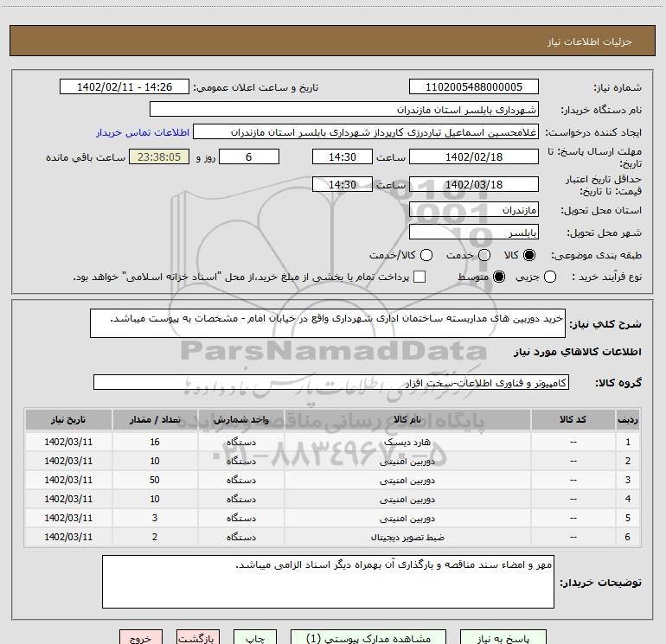Viewport: 666px width, 644px height.
Task: Click the buyer notes text box
Action: tap(328, 582)
